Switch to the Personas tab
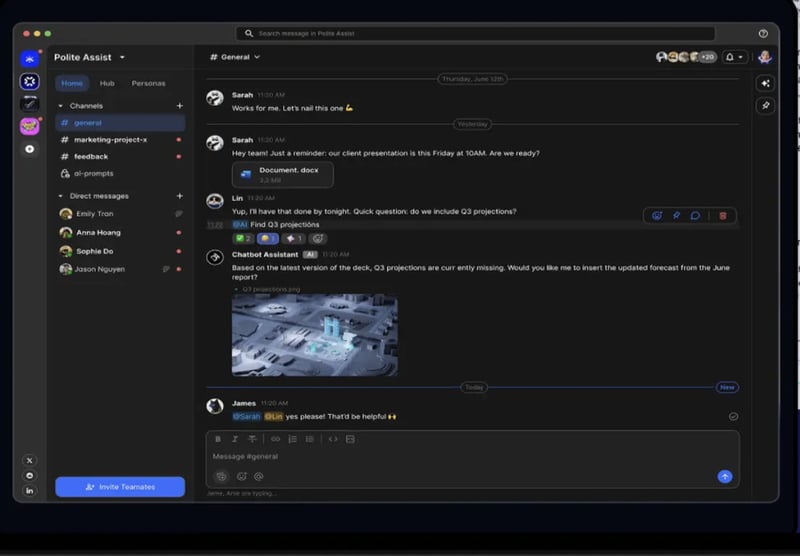800x556 pixels. pyautogui.click(x=148, y=83)
